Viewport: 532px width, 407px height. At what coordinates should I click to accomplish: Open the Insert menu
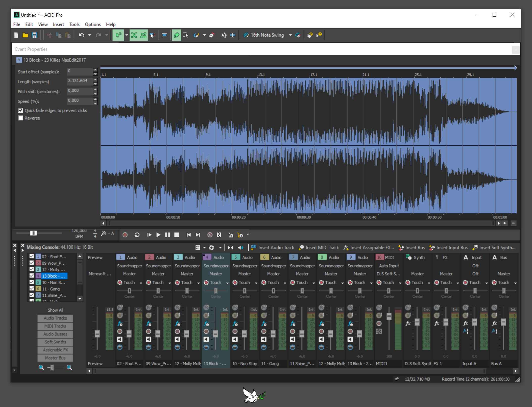(x=58, y=24)
